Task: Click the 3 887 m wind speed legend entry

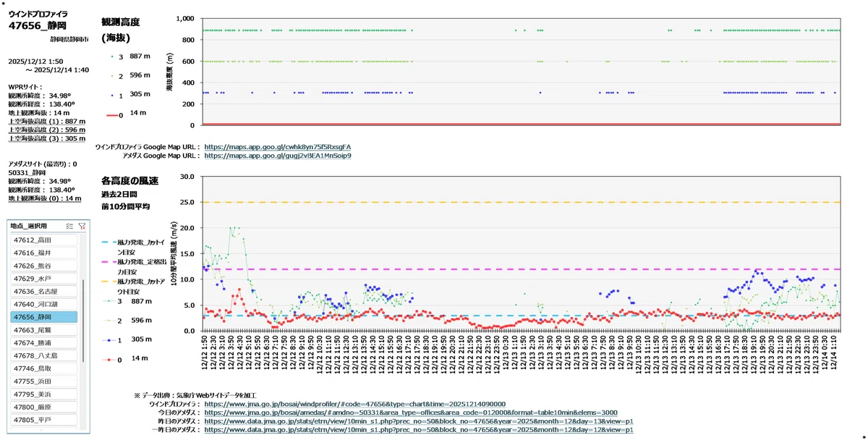Action: click(x=127, y=300)
